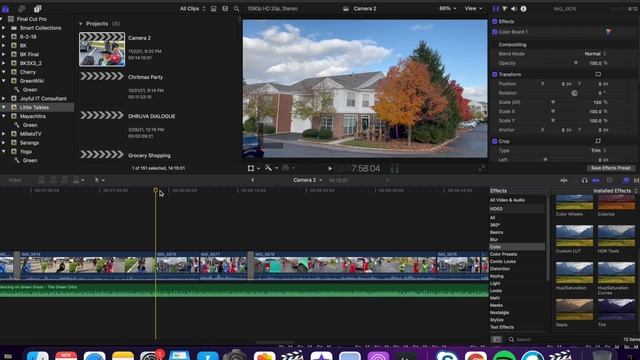Click the Insert clip edit icon
Screen dimensions: 640x360
(53, 180)
